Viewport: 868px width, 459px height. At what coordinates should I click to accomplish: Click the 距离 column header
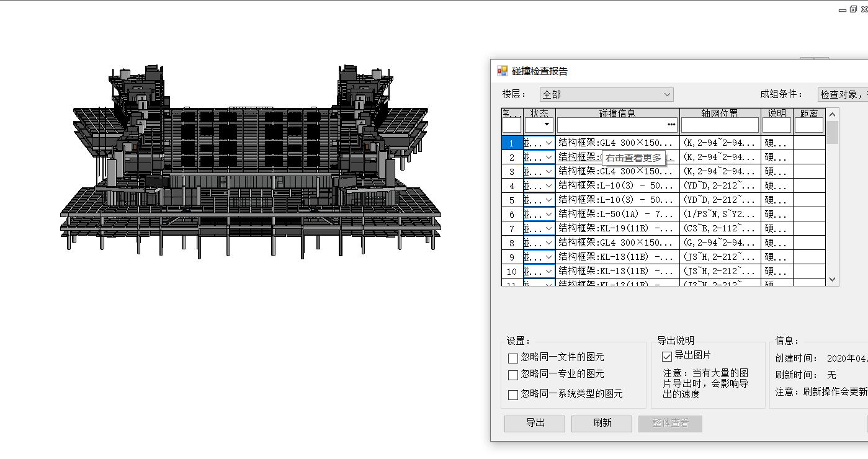pyautogui.click(x=809, y=113)
